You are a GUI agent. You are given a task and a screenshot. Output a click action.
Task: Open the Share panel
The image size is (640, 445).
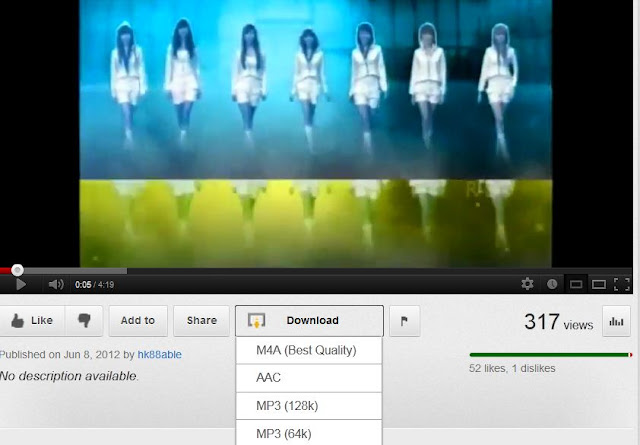(x=202, y=320)
